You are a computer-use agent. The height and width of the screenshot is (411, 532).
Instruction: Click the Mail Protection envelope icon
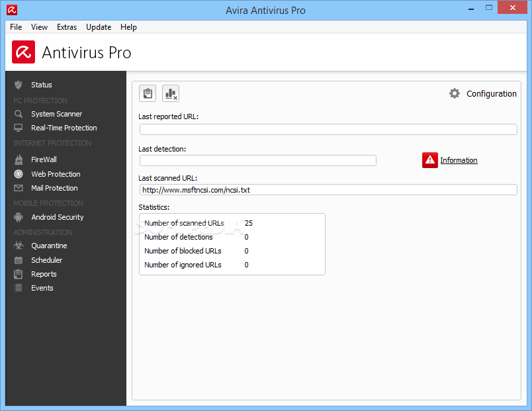(x=19, y=188)
